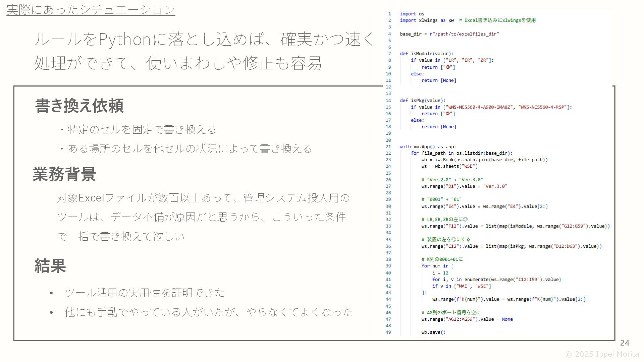This screenshot has height=362, width=644.
Task: Click line number 1 in code gutter
Action: pyautogui.click(x=389, y=14)
